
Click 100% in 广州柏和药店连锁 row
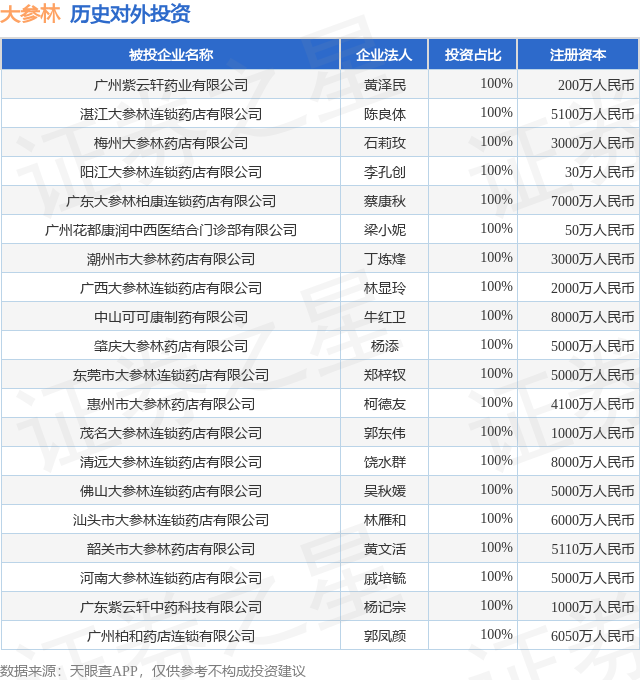[496, 634]
